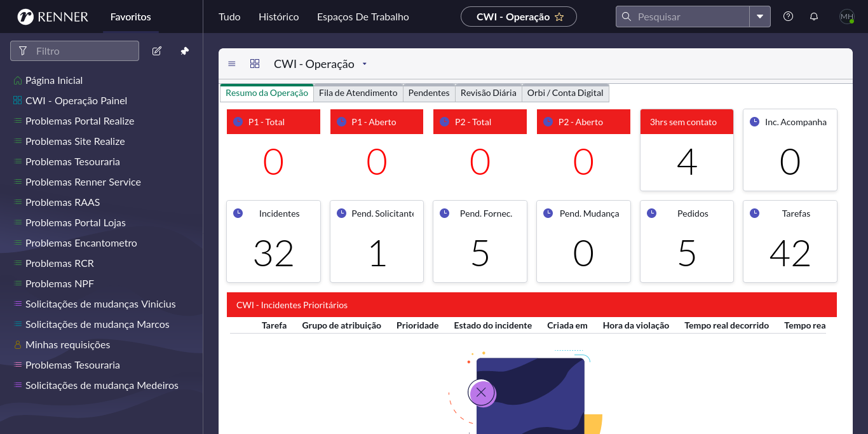Select the Resumo da Operação tab
Screen dimensions: 868x434
[x=267, y=93]
